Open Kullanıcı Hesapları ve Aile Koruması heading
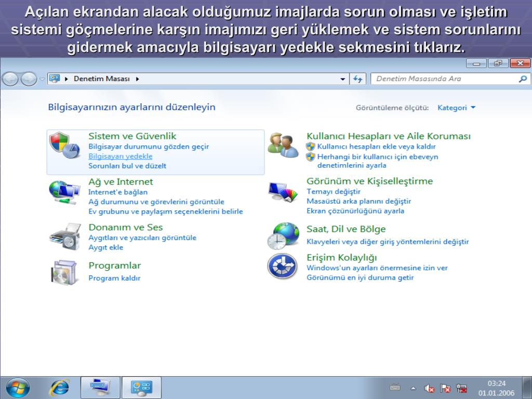 (x=389, y=136)
